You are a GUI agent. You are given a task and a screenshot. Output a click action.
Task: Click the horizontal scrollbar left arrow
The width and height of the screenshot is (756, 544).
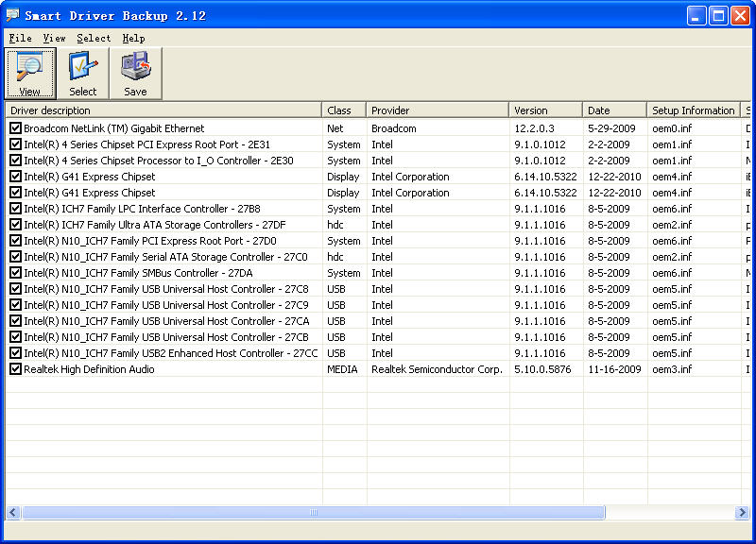13,512
